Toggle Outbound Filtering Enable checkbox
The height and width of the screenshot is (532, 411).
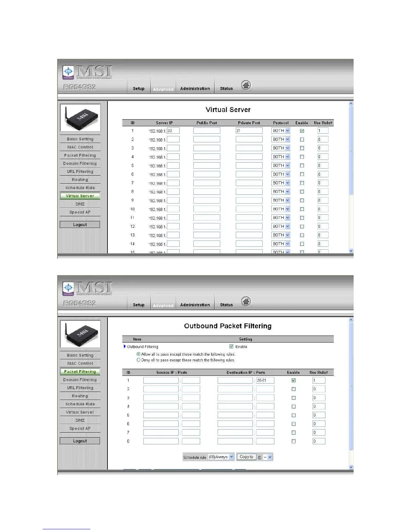coord(231,346)
